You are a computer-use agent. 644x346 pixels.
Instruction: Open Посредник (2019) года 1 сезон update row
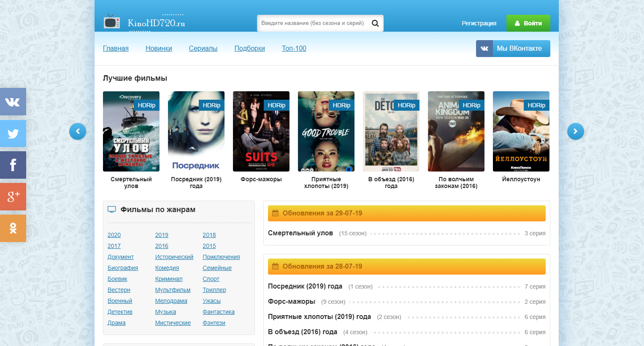click(407, 286)
